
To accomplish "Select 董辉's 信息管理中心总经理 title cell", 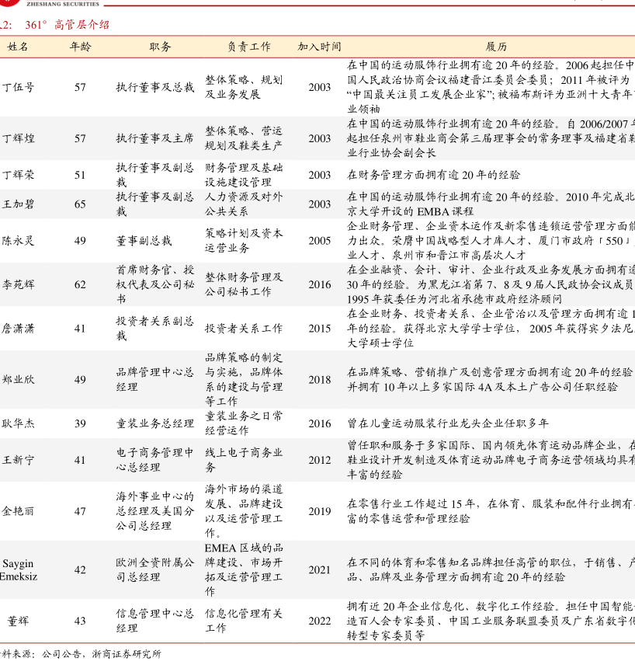I will 155,621.
